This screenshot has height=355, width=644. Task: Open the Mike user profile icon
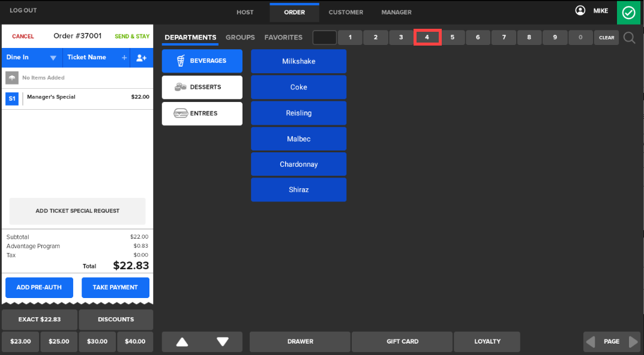click(x=580, y=11)
